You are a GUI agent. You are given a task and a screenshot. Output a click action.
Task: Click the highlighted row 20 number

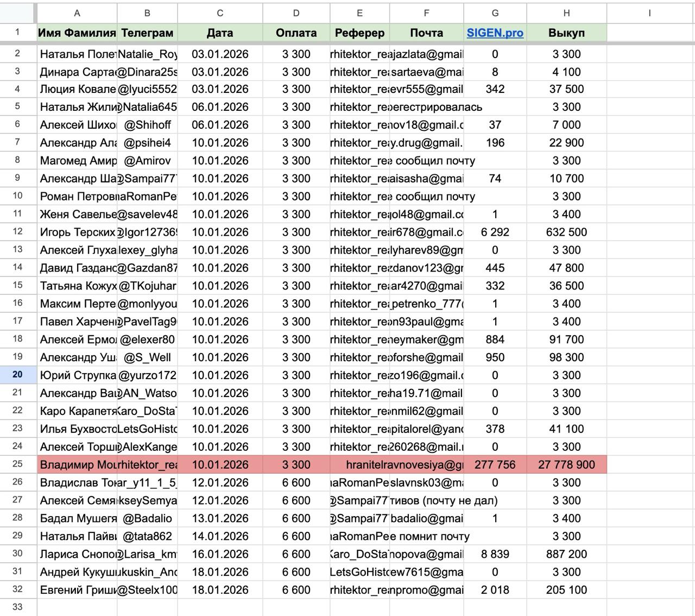point(17,375)
